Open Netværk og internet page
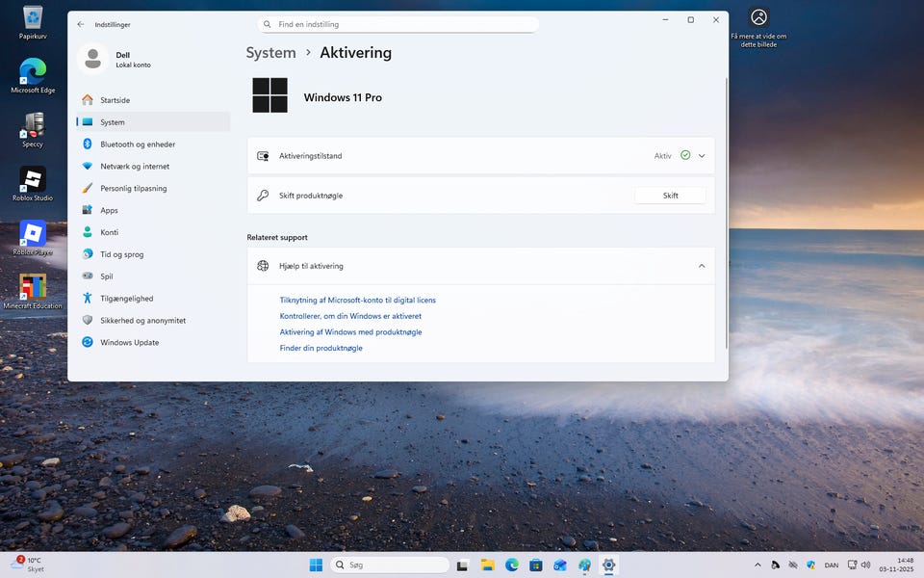This screenshot has width=924, height=578. tap(135, 167)
